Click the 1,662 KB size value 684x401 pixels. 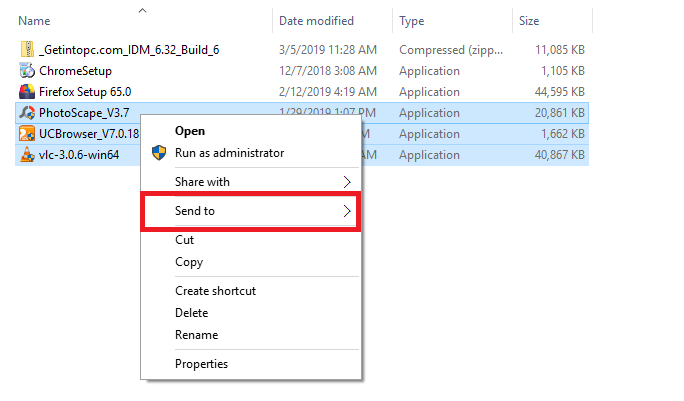tap(563, 134)
